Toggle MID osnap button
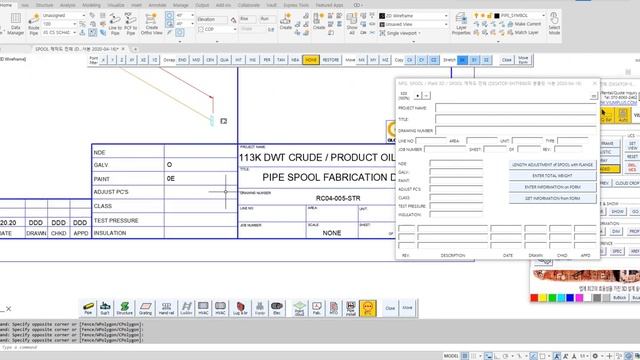 (196, 60)
